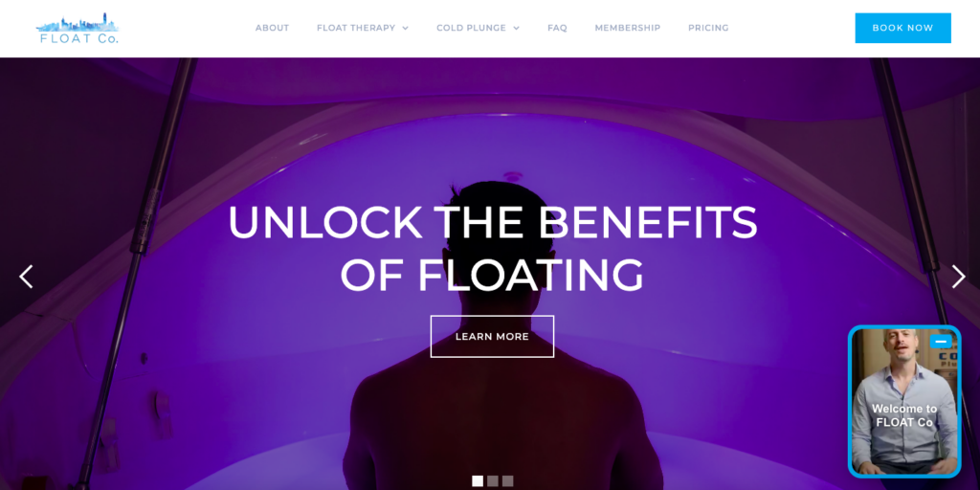The height and width of the screenshot is (490, 980).
Task: Expand the Float Therapy dropdown chevron
Action: pos(405,28)
